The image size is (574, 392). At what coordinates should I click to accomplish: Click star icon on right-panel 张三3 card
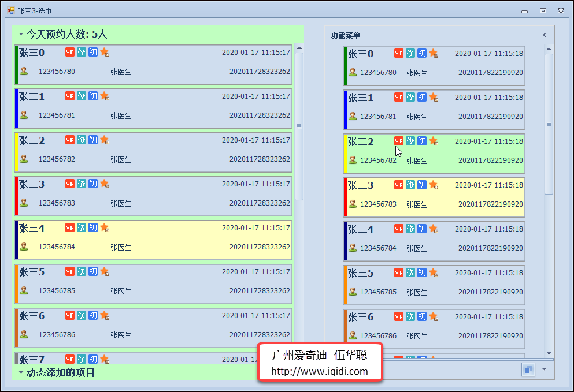coord(434,185)
